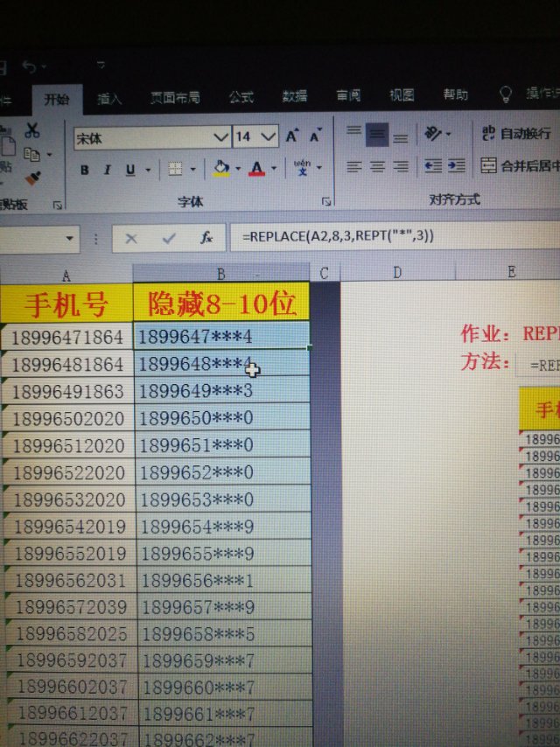The height and width of the screenshot is (747, 560).
Task: Decrease font size with smaller A
Action: pos(316,136)
